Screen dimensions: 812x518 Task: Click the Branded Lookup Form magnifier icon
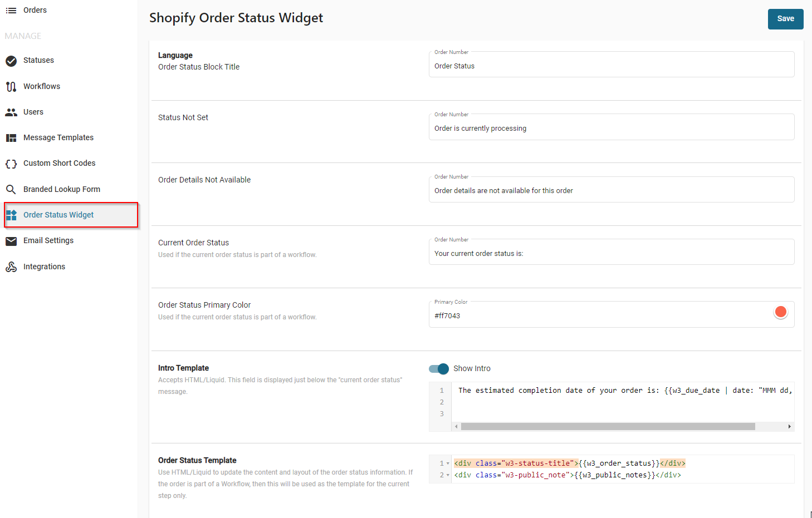11,189
